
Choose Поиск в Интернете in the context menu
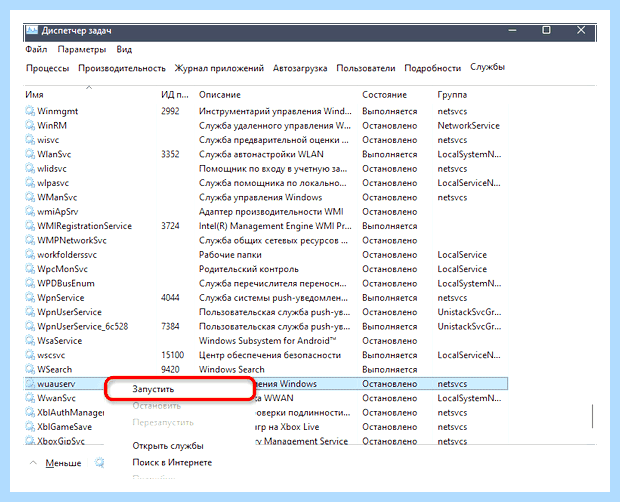point(172,462)
